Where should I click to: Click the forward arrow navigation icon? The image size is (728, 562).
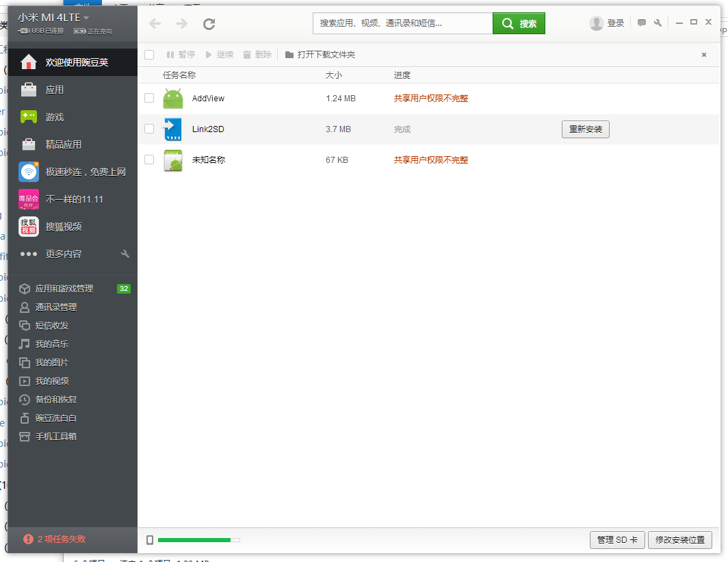(x=181, y=24)
